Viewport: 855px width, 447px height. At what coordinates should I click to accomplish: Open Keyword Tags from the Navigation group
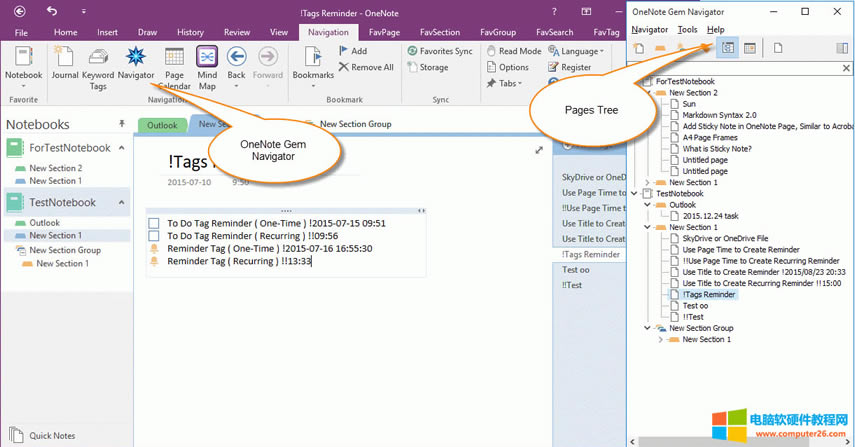(98, 63)
